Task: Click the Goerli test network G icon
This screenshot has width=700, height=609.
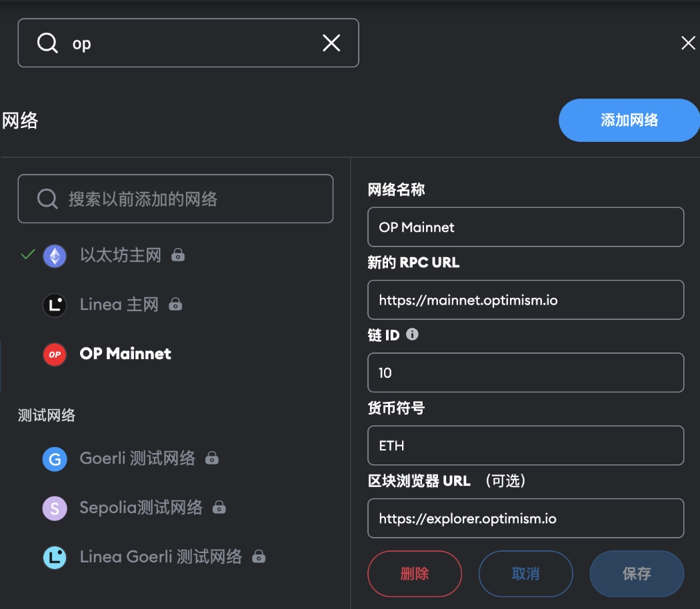Action: point(55,459)
